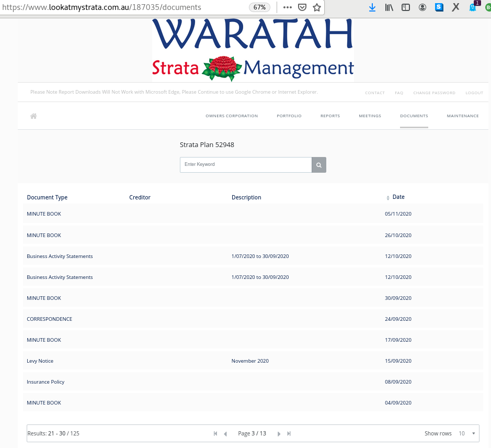Click the Contact link

[374, 93]
